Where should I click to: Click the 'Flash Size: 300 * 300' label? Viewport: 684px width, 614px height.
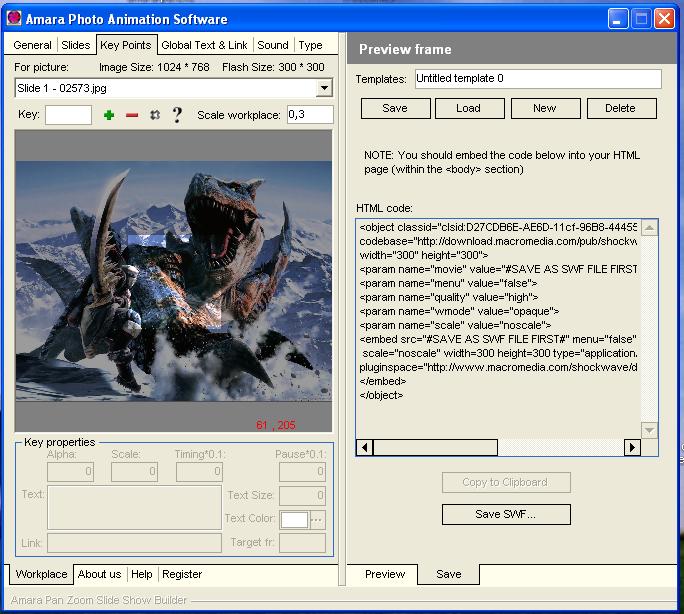tap(273, 67)
